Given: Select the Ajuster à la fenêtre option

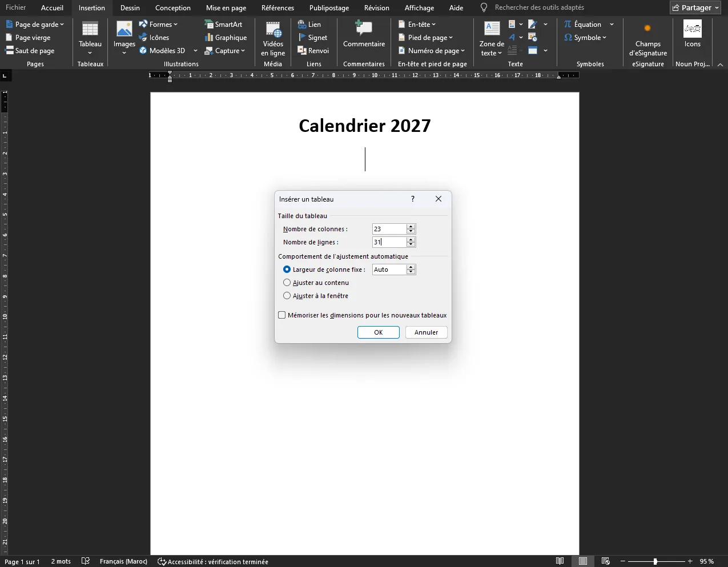Looking at the screenshot, I should tap(316, 296).
